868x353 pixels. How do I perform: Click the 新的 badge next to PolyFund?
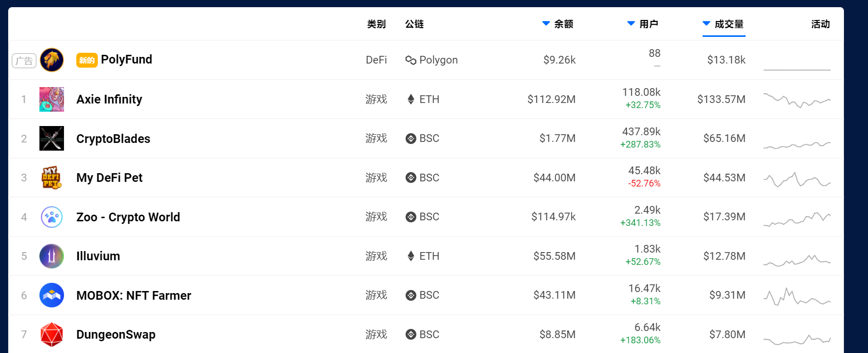coord(87,60)
